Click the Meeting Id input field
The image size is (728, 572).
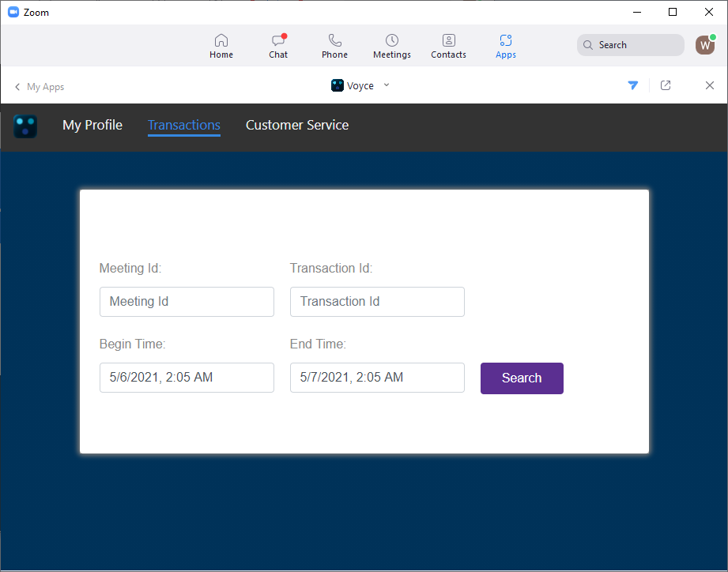[187, 302]
